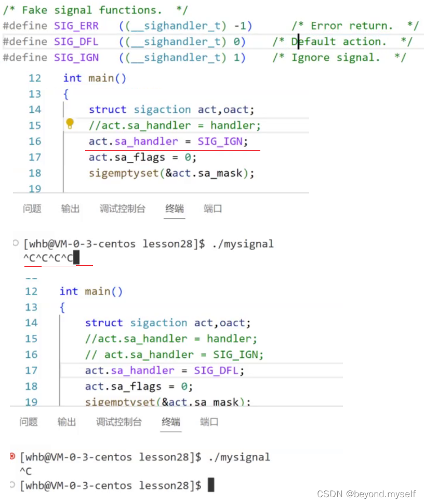Open 调试控制台 tab in lower panel
424x504 pixels.
tap(119, 422)
